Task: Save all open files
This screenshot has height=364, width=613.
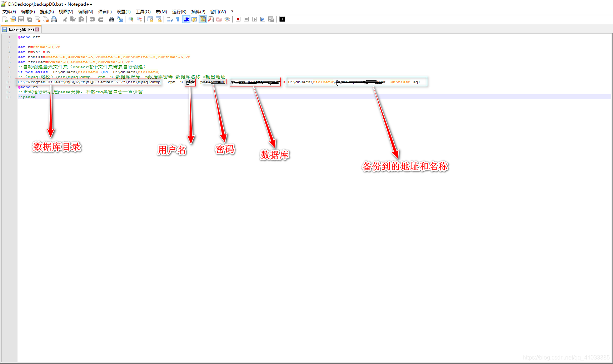Action: pyautogui.click(x=29, y=19)
